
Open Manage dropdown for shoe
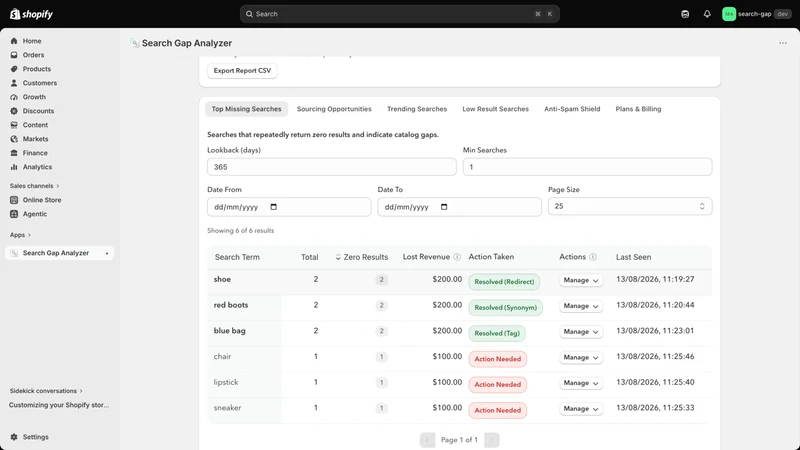pyautogui.click(x=581, y=280)
